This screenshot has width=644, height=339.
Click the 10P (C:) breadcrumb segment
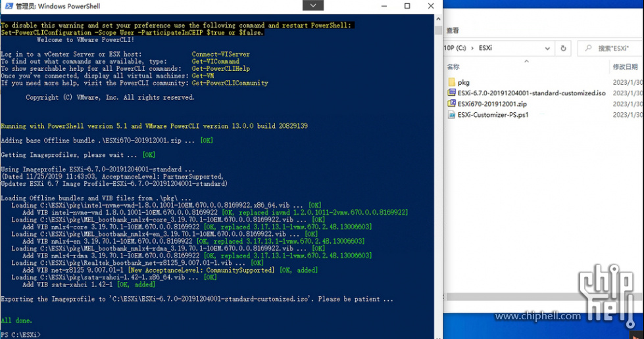pos(455,48)
